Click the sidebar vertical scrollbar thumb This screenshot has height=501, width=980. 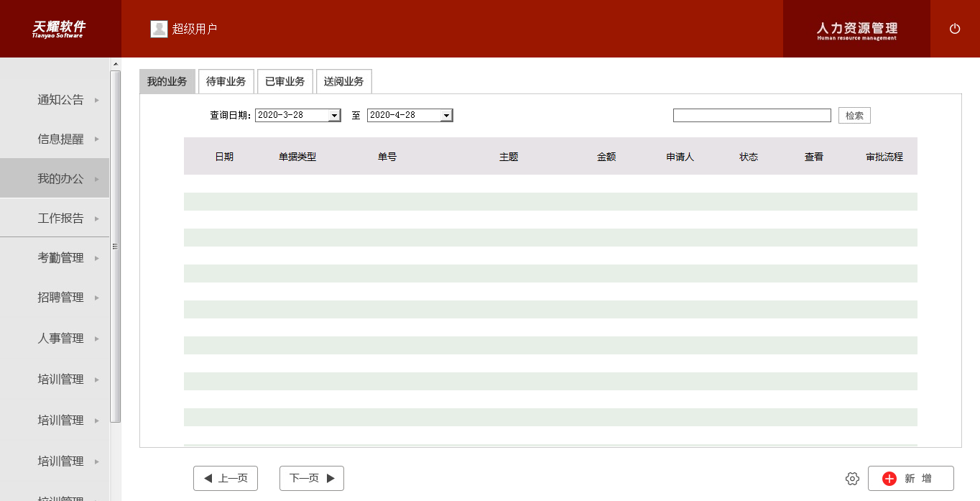tap(116, 246)
